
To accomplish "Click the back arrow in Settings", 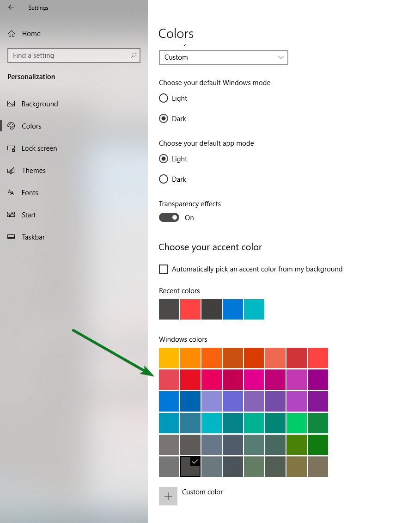I will (x=11, y=7).
